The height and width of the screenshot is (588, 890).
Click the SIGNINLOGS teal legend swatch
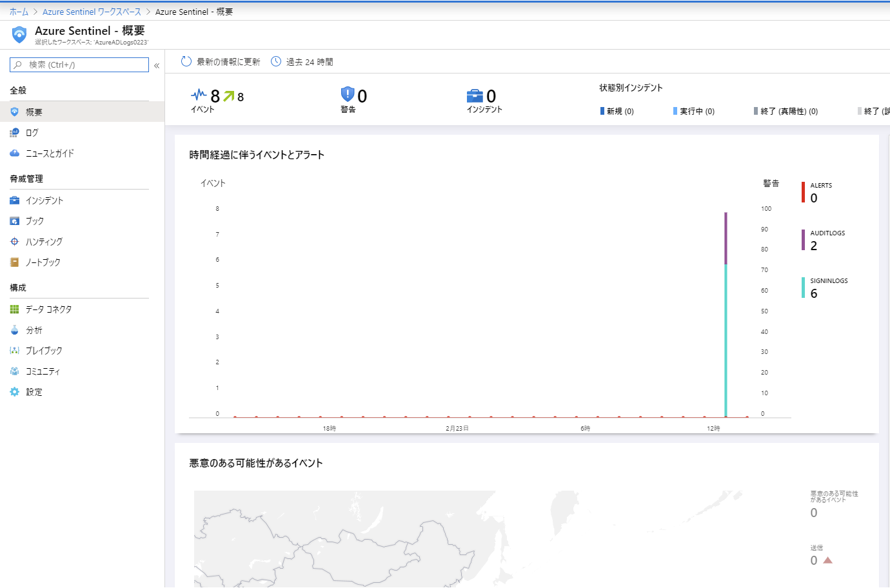(x=803, y=288)
